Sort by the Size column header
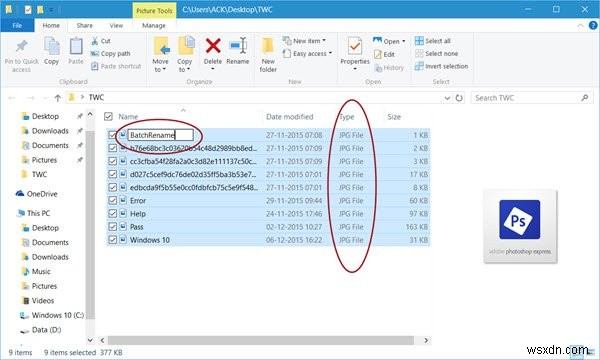Image resolution: width=600 pixels, height=360 pixels. coord(394,117)
